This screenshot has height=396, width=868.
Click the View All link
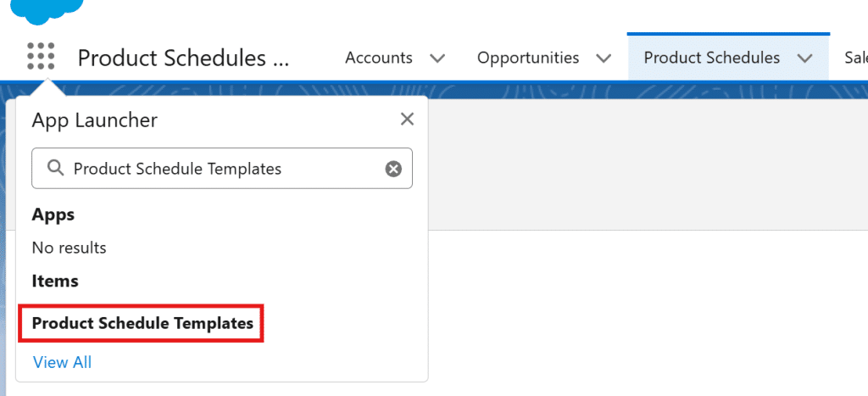[x=62, y=362]
